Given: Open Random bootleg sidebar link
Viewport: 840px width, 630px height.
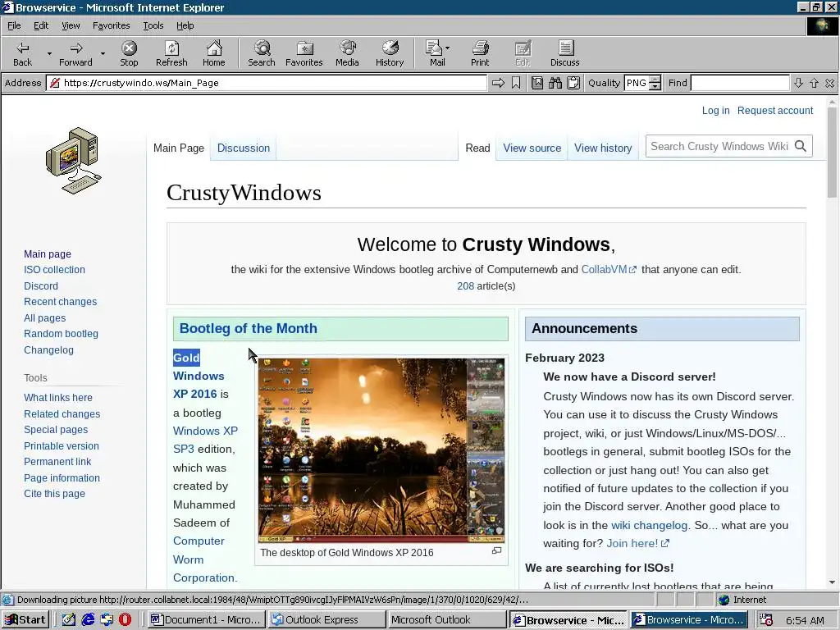Looking at the screenshot, I should (61, 334).
